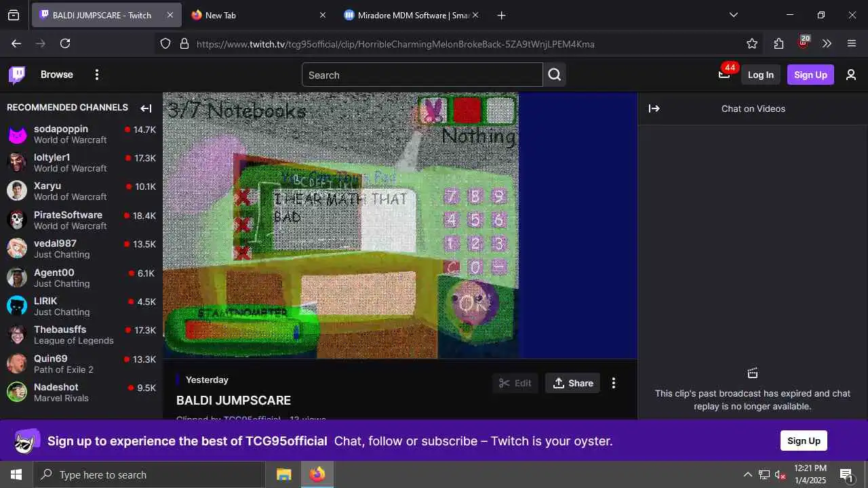Viewport: 868px width, 488px height.
Task: Click the Twitch logo home icon
Action: pyautogui.click(x=17, y=75)
